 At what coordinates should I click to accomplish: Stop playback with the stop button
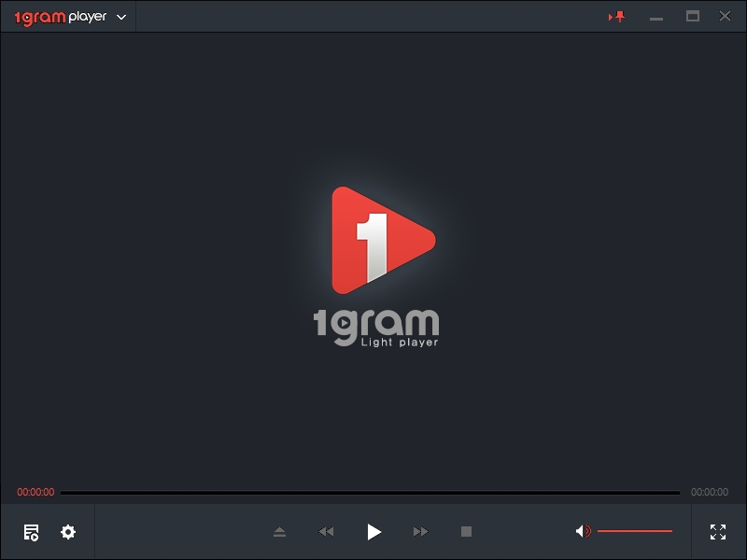(466, 531)
